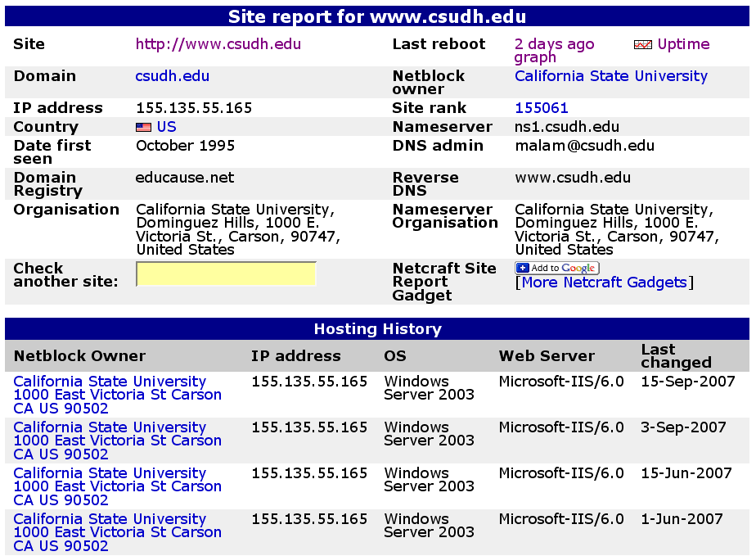
Task: Click the Netblock Owner column header
Action: click(79, 356)
